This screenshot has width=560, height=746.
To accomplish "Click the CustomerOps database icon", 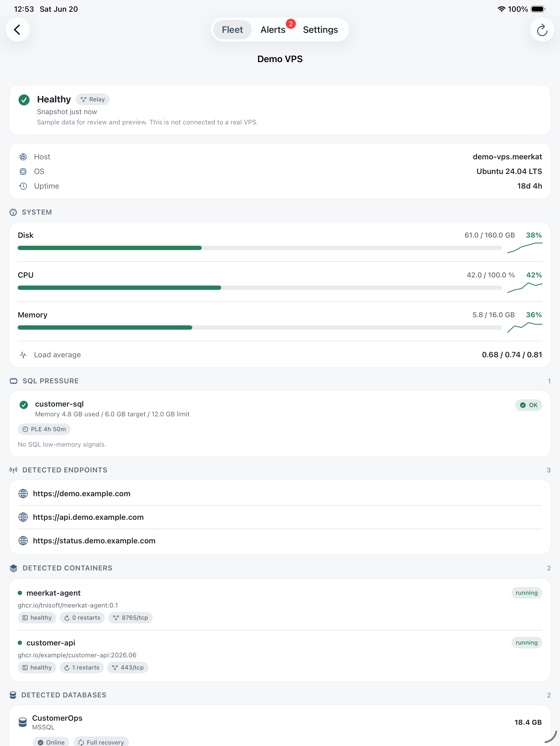I will click(x=22, y=722).
